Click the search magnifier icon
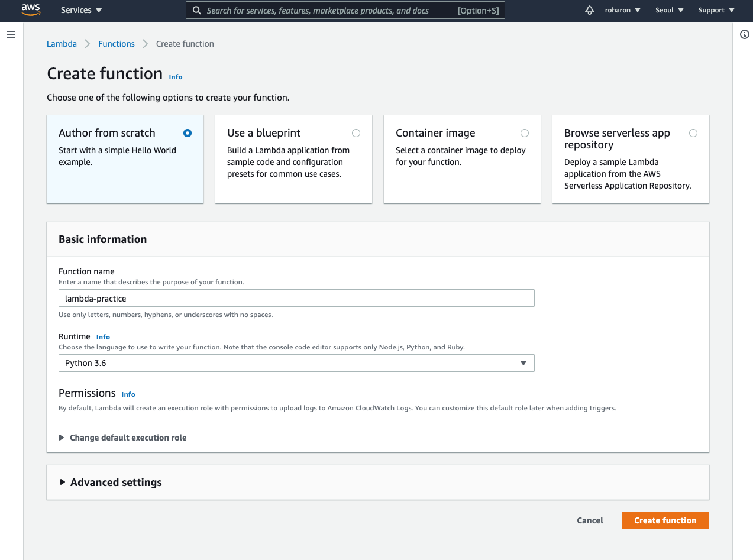The height and width of the screenshot is (560, 753). pyautogui.click(x=197, y=10)
